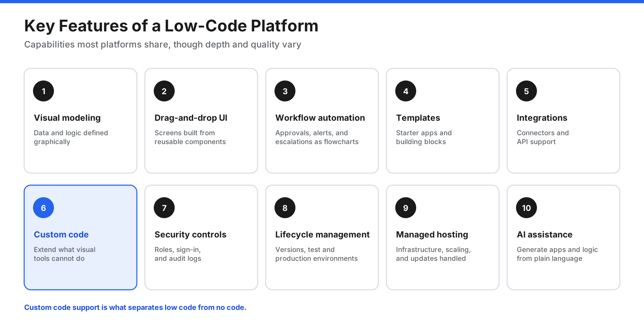Image resolution: width=644 pixels, height=322 pixels.
Task: Click the 'Key Features of a Low-Code Platform' title
Action: tap(171, 26)
